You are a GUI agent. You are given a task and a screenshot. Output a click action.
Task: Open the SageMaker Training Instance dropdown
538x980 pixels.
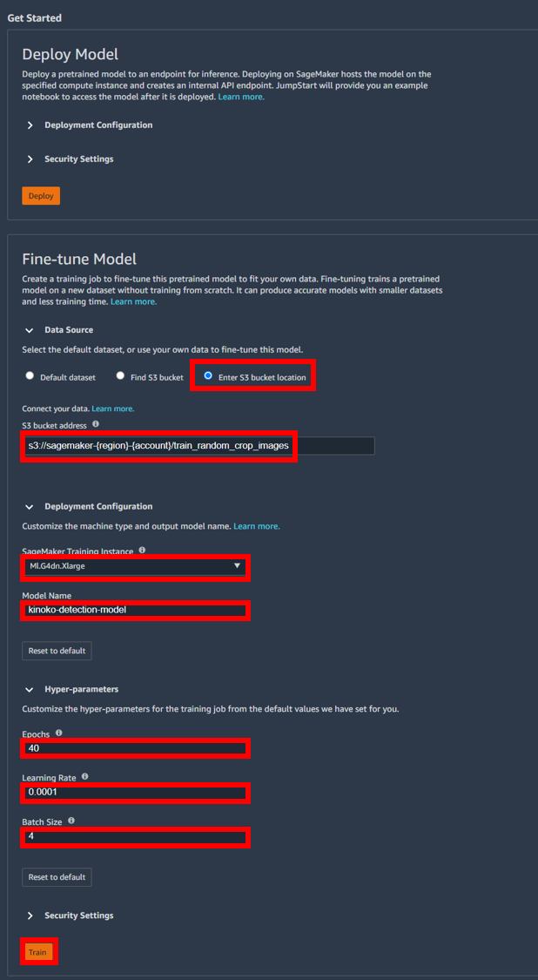[135, 566]
